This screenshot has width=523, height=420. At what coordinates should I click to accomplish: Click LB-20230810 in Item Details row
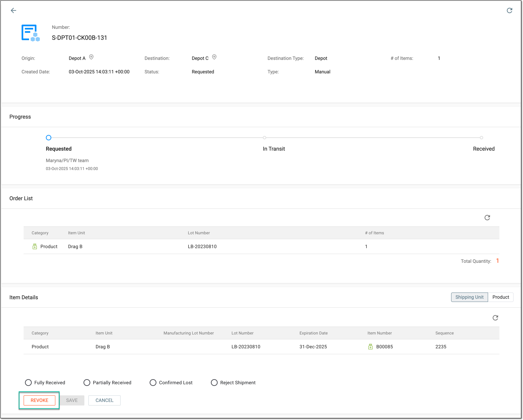click(246, 347)
